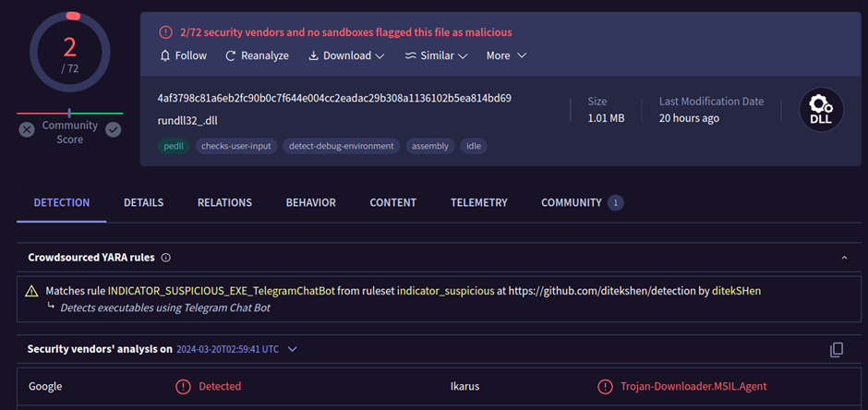This screenshot has height=410, width=868.
Task: Expand the Similar dropdown
Action: click(436, 55)
